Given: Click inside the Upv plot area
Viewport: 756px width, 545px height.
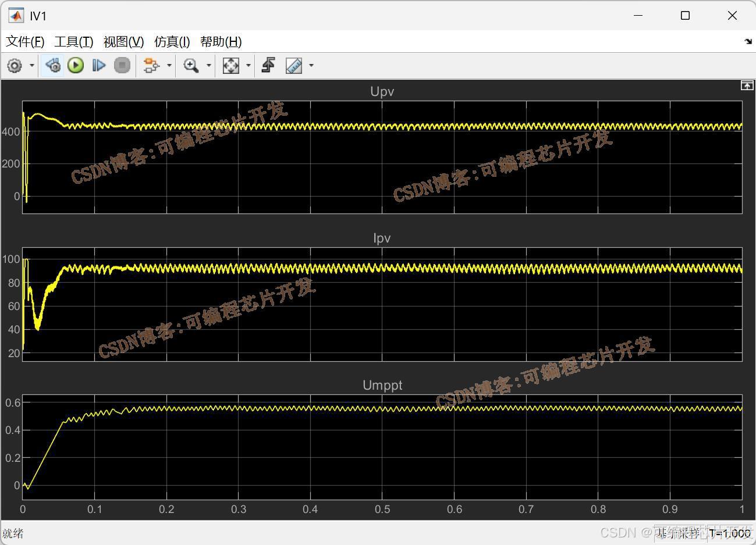Looking at the screenshot, I should 382,157.
